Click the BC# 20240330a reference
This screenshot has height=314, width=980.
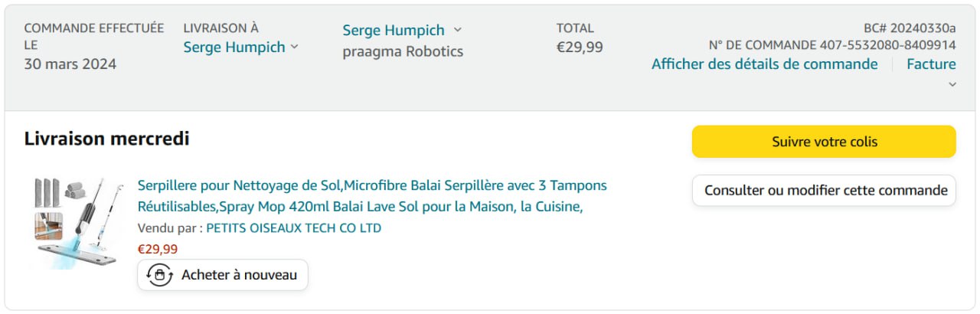point(910,28)
